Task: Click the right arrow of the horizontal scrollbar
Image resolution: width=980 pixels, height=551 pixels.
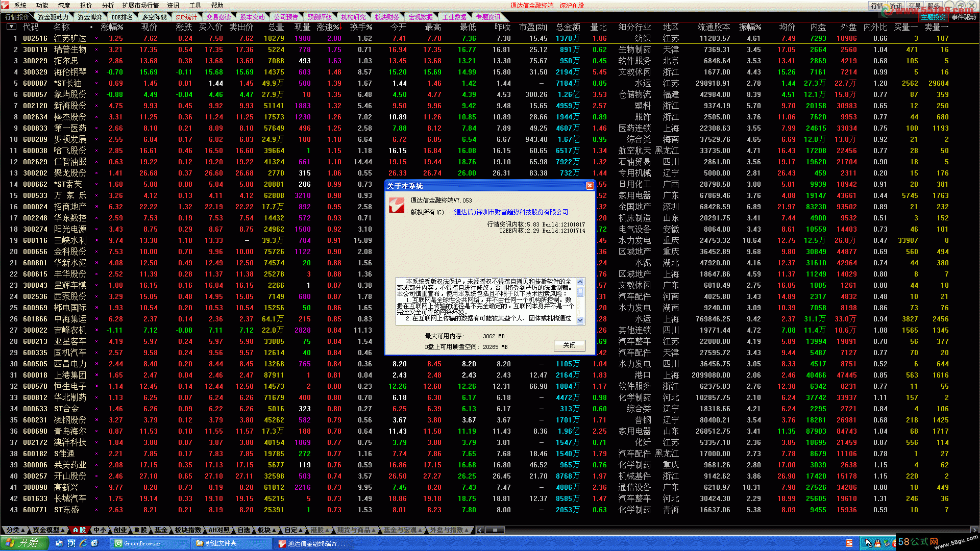Action: pyautogui.click(x=975, y=530)
